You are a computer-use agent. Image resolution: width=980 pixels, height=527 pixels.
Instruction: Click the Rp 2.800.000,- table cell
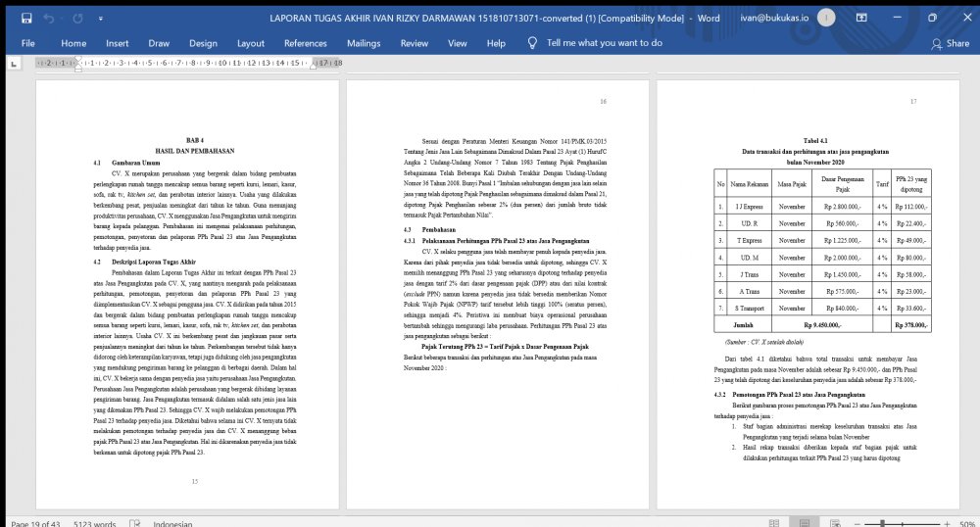[x=842, y=207]
